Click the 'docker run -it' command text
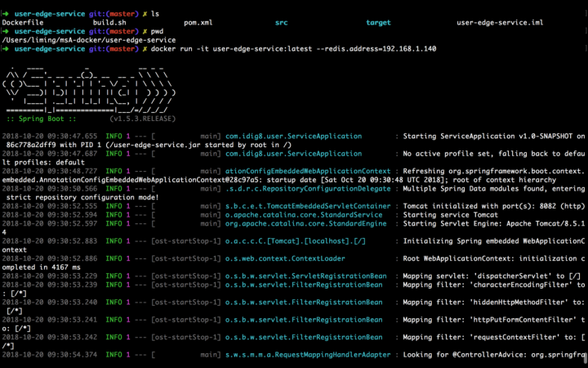 pyautogui.click(x=180, y=48)
